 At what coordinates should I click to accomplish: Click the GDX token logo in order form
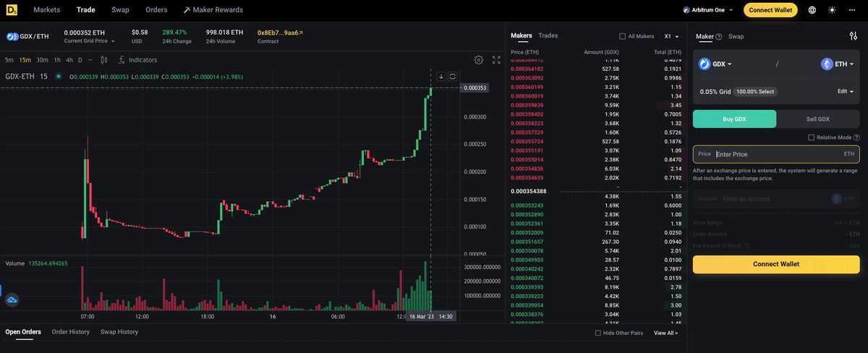point(705,64)
